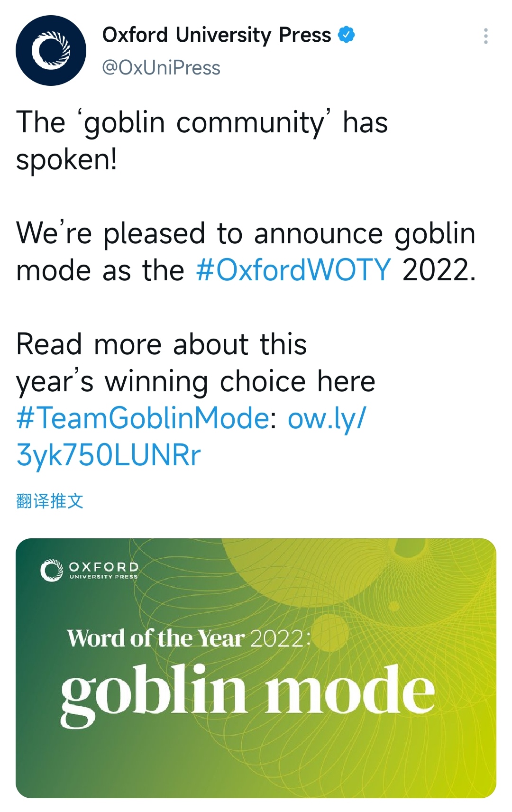Click the "year's winning choice here" text line
The image size is (512, 812).
pyautogui.click(x=195, y=381)
